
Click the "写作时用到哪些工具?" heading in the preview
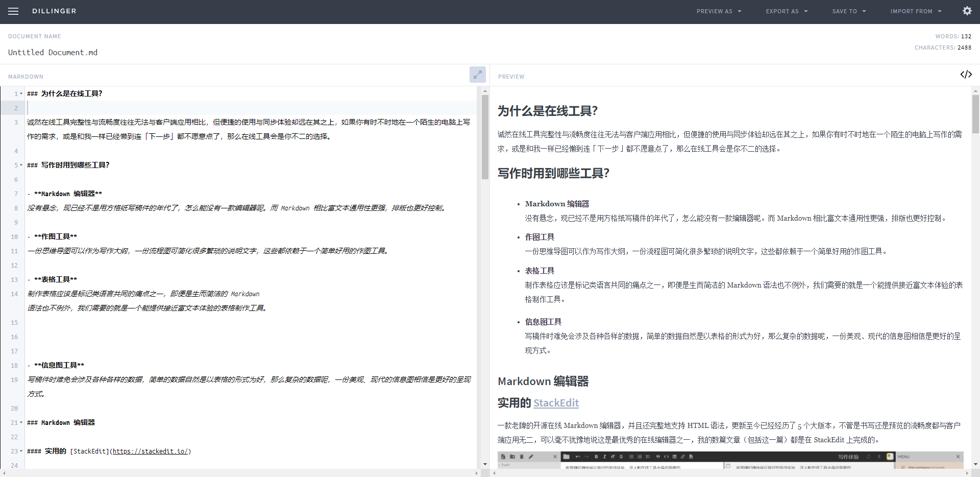[x=554, y=173]
